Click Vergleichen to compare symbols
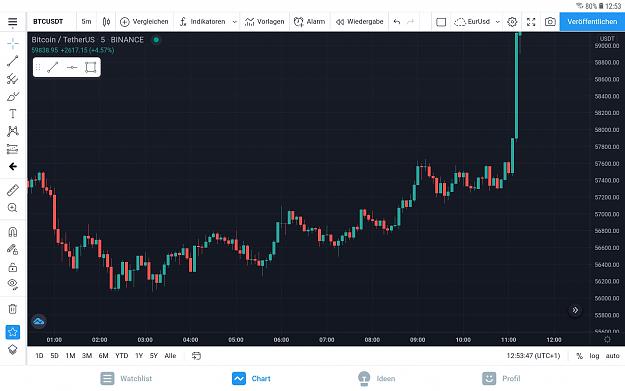The image size is (625, 391). (144, 22)
